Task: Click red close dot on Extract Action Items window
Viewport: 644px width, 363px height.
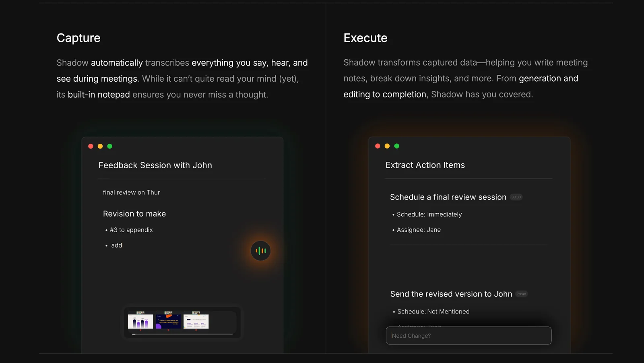Action: pos(378,146)
